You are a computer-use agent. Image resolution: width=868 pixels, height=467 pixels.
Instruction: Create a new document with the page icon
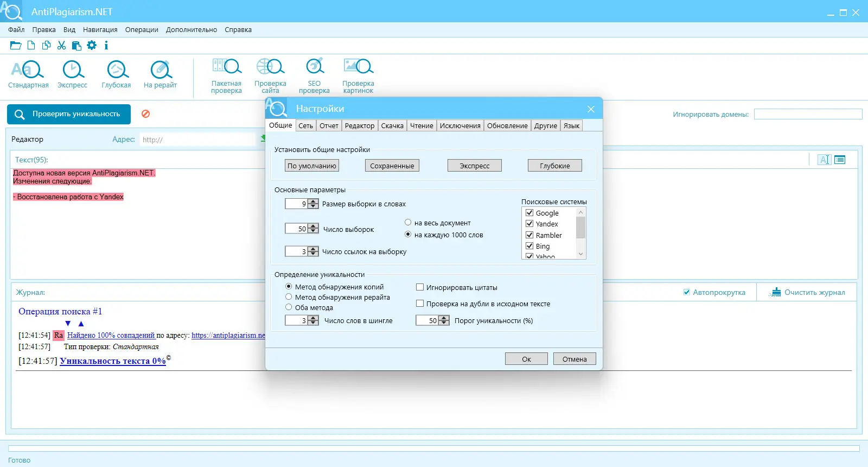point(31,46)
